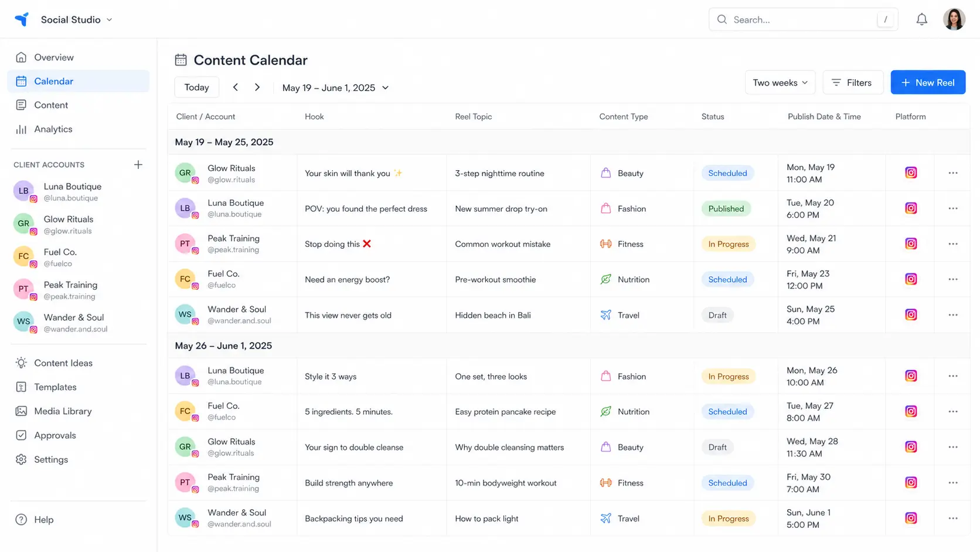Open more options for Peak Training May 30 reel
This screenshot has width=980, height=552.
952,483
